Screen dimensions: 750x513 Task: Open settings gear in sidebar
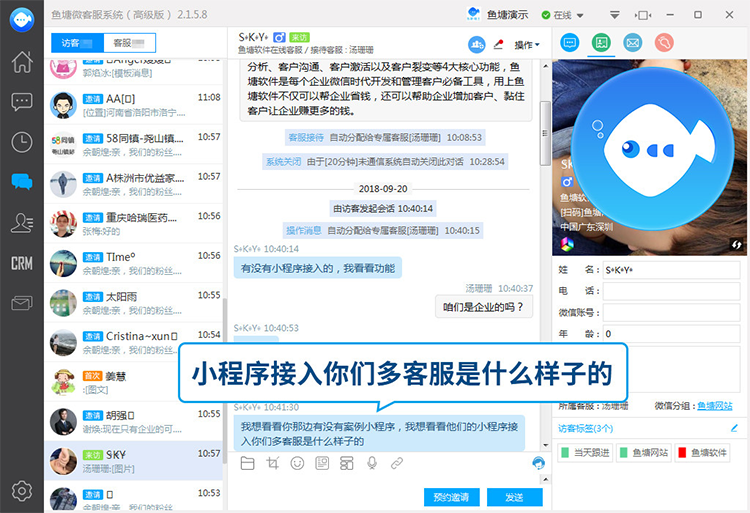tap(22, 491)
